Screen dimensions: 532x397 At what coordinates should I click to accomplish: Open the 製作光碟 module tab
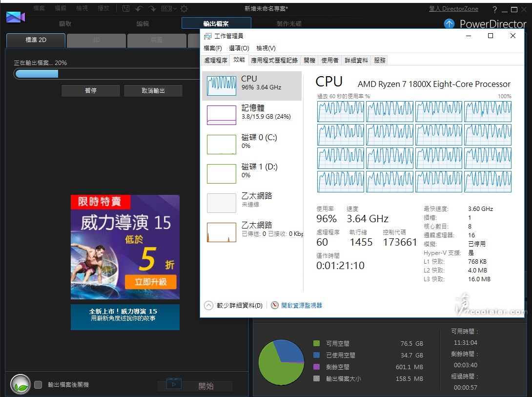point(289,23)
